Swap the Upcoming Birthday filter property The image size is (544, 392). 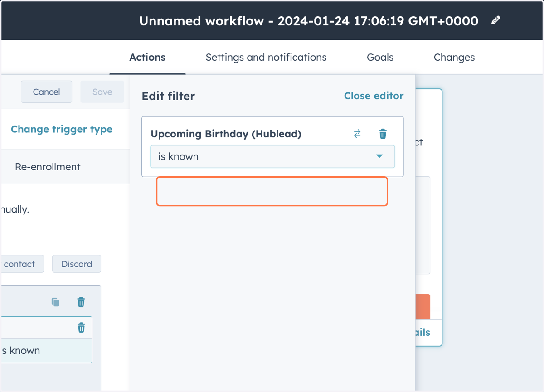[x=357, y=134]
